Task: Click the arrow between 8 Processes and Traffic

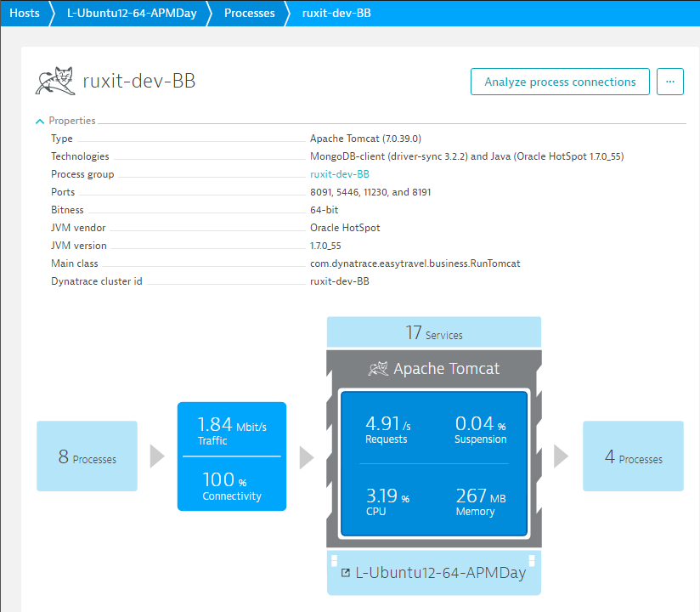Action: [x=157, y=456]
